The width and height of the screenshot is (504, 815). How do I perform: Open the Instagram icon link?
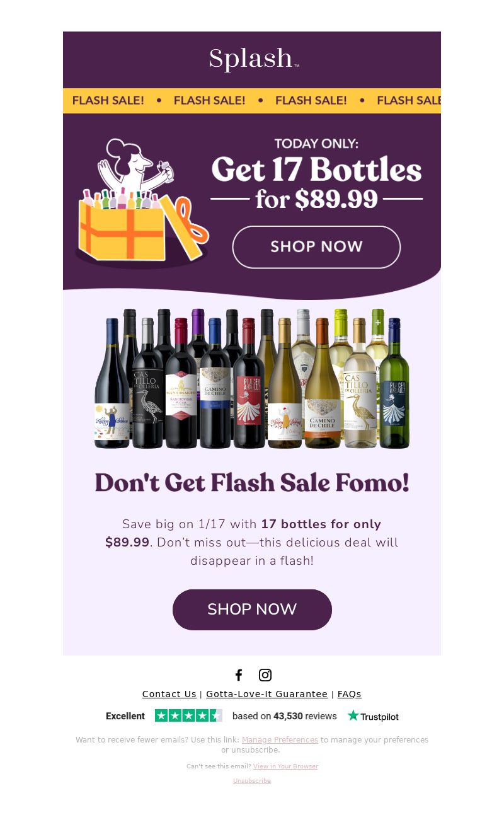coord(265,675)
